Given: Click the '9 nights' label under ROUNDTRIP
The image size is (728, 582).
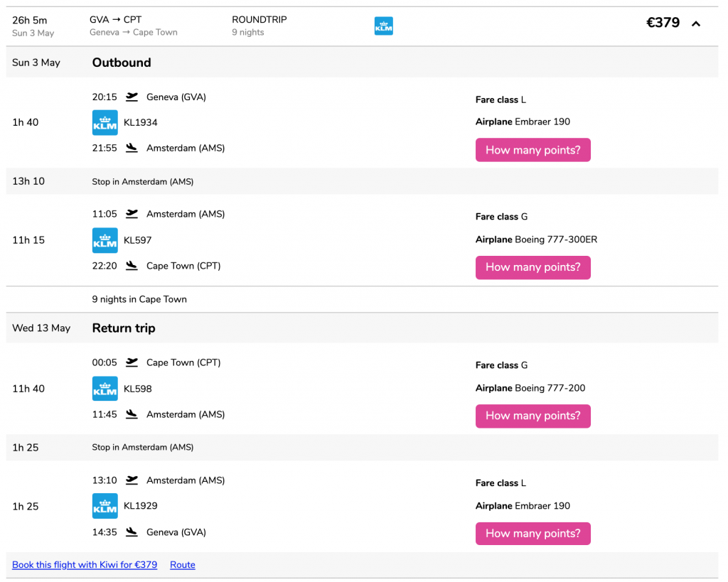Looking at the screenshot, I should (x=248, y=32).
